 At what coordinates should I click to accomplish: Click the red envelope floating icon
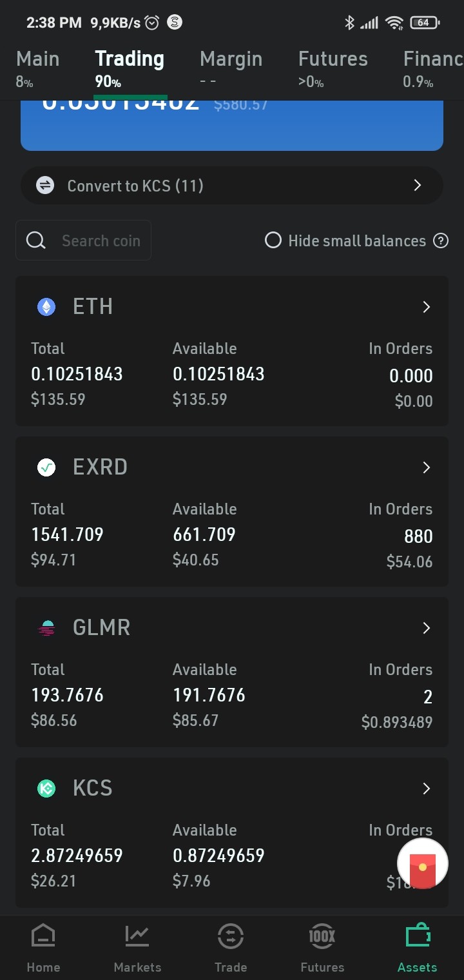pyautogui.click(x=423, y=864)
